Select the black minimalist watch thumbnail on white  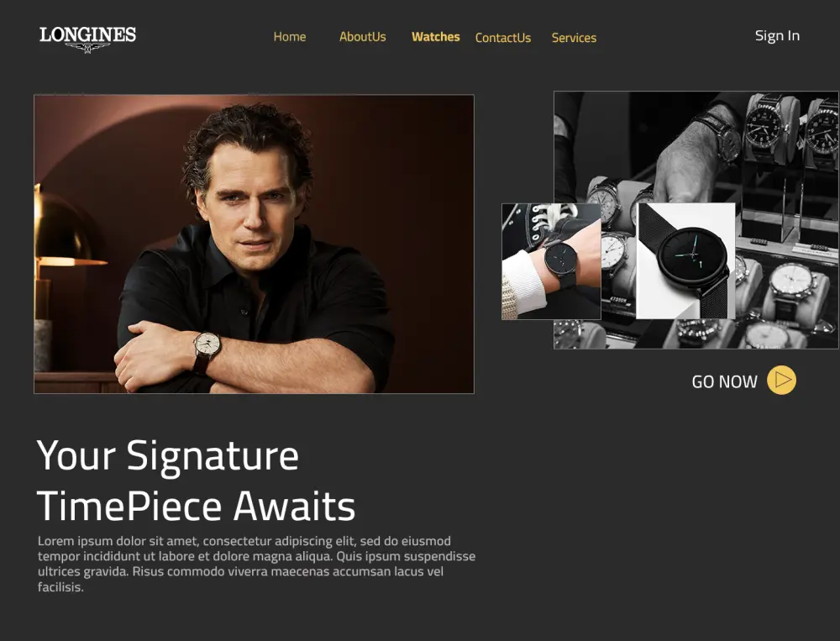(685, 261)
